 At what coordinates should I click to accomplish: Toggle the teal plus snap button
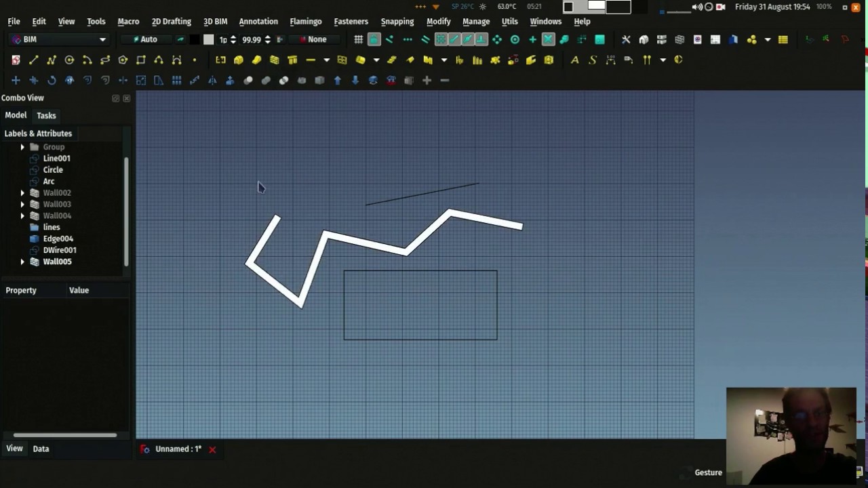point(532,40)
